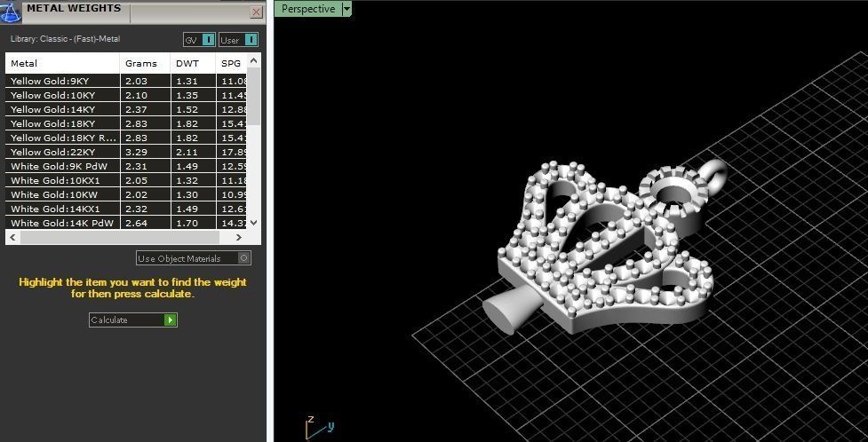Click the table scroll down arrow
This screenshot has height=442, width=868.
click(253, 223)
